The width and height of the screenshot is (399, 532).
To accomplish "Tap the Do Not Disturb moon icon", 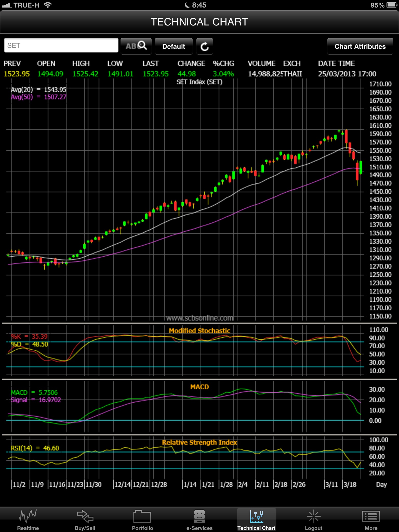I will [x=187, y=5].
